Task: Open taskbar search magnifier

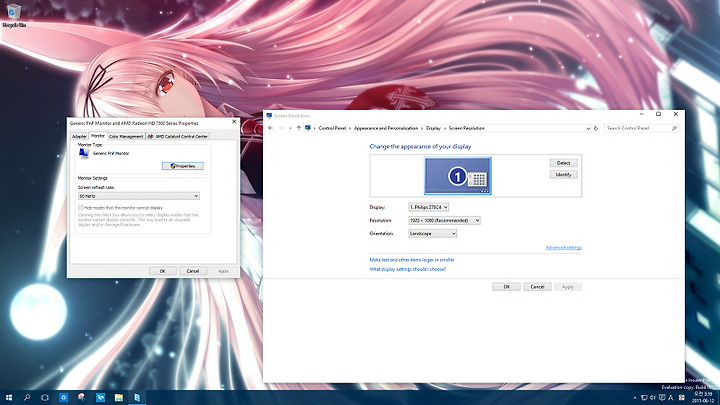Action: coord(27,398)
